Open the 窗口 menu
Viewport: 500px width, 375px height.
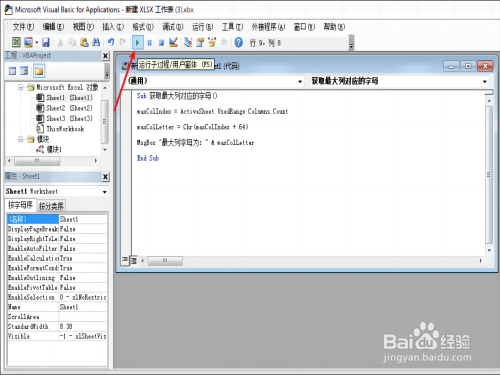(304, 27)
